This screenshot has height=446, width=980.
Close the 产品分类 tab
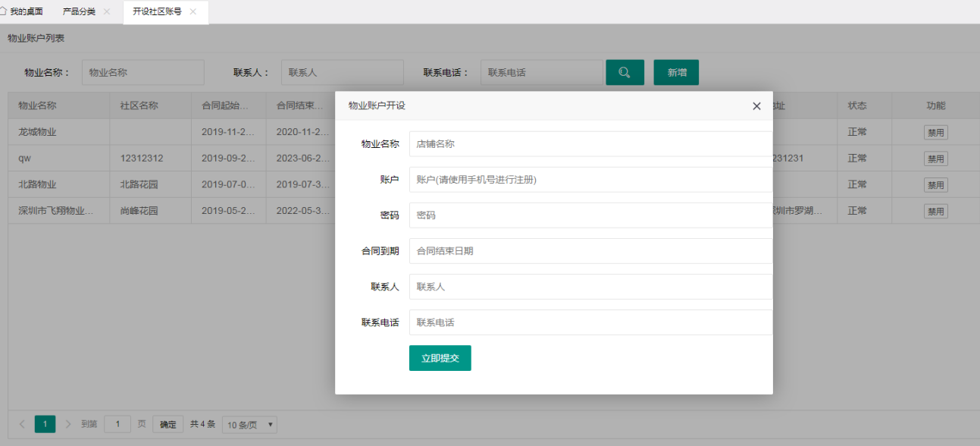click(x=107, y=11)
